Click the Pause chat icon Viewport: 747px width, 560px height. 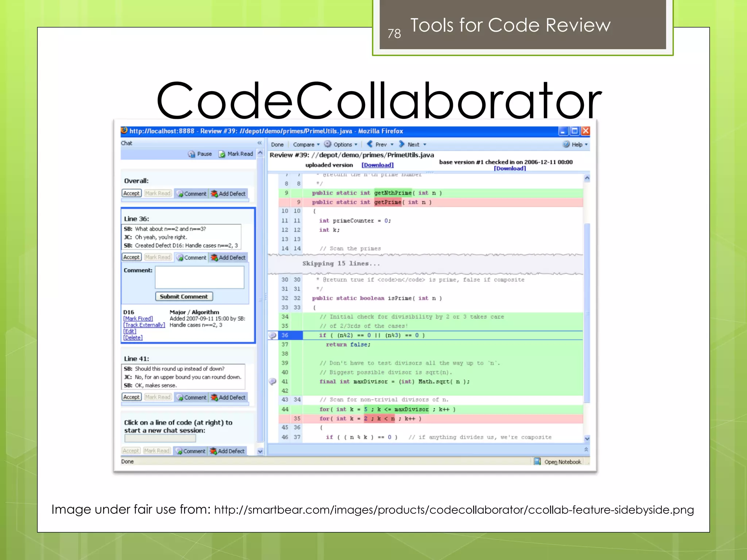pyautogui.click(x=191, y=154)
